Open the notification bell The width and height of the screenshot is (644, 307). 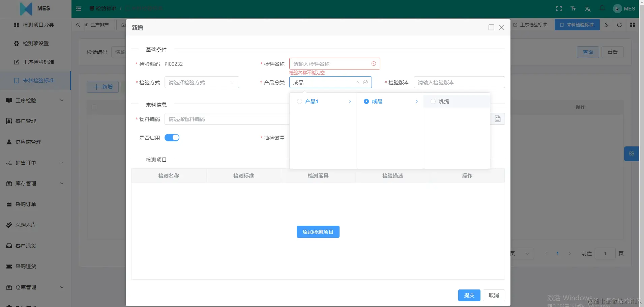602,8
